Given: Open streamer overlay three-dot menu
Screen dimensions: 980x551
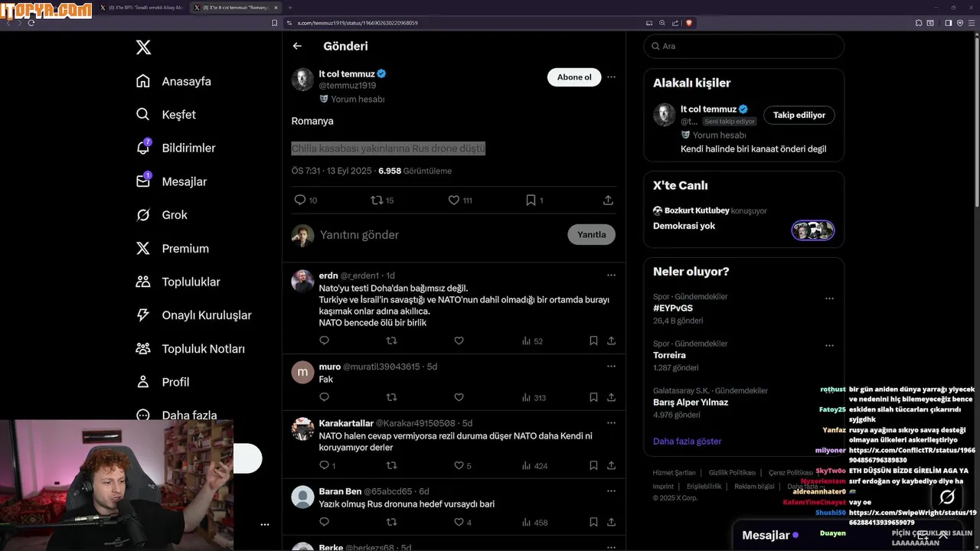Looking at the screenshot, I should (x=265, y=524).
